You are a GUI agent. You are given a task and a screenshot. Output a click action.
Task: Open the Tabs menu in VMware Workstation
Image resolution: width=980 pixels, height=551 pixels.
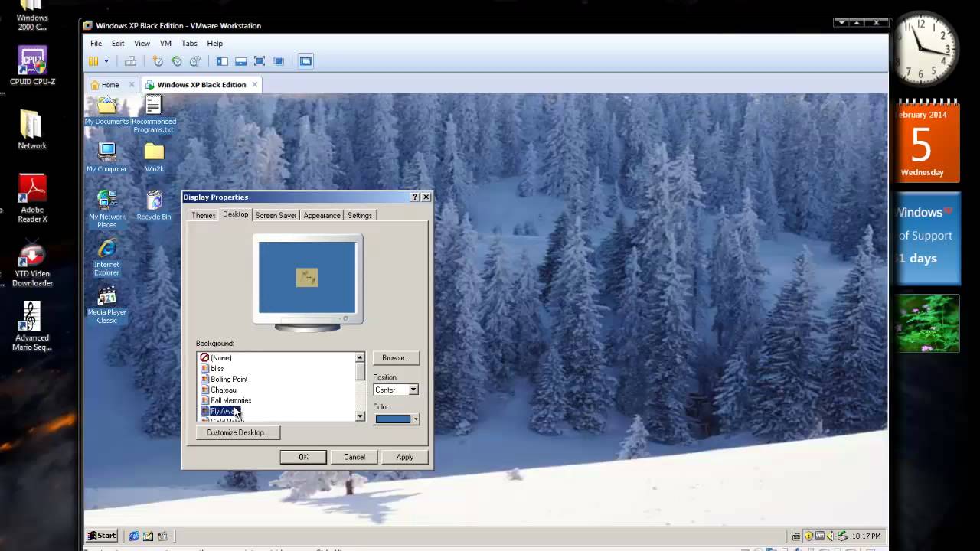pos(189,44)
